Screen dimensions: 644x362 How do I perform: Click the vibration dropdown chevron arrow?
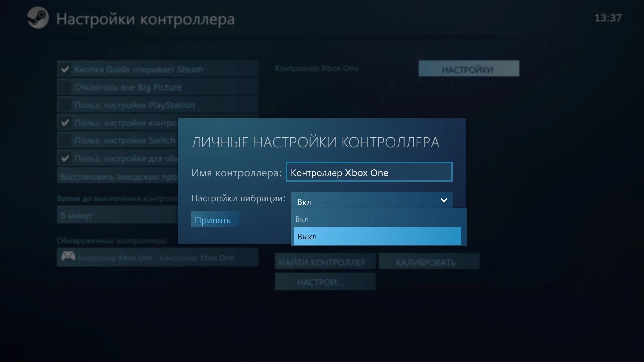coord(444,200)
